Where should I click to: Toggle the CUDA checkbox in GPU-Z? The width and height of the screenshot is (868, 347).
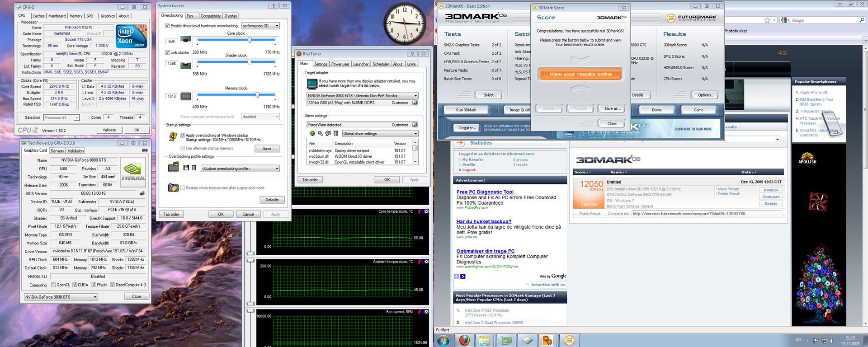point(75,285)
